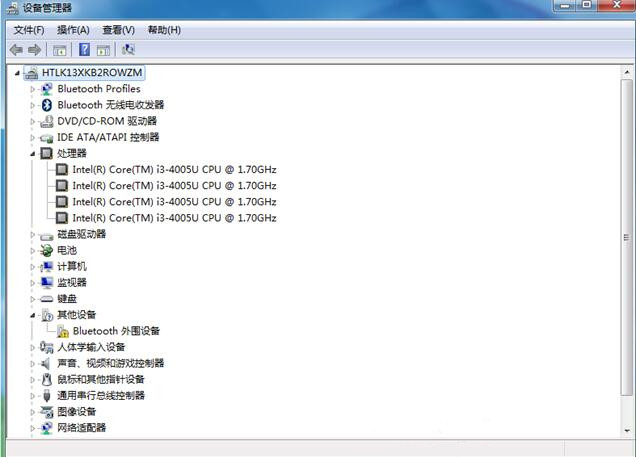Select the 人体学输入设备 label
This screenshot has width=636, height=457.
91,347
